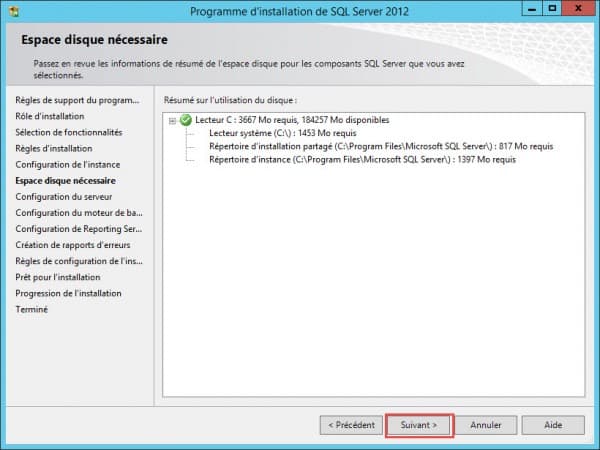Click the Prêt pour l'installation step
The height and width of the screenshot is (450, 600).
coord(58,277)
